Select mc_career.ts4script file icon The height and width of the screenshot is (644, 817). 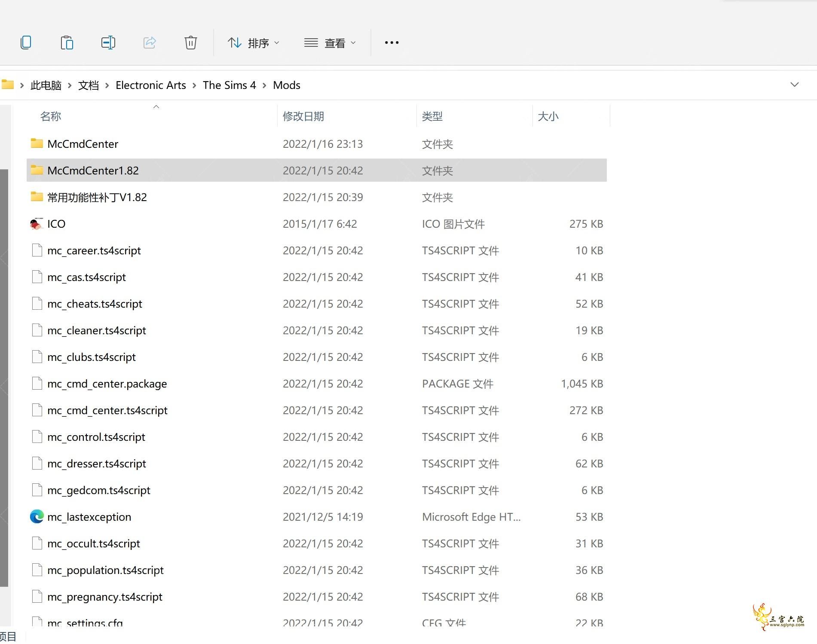pyautogui.click(x=37, y=250)
